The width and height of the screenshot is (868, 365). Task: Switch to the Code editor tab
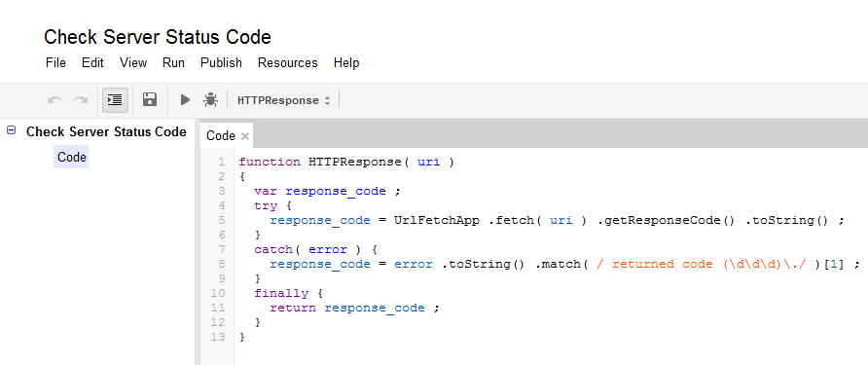click(x=221, y=136)
